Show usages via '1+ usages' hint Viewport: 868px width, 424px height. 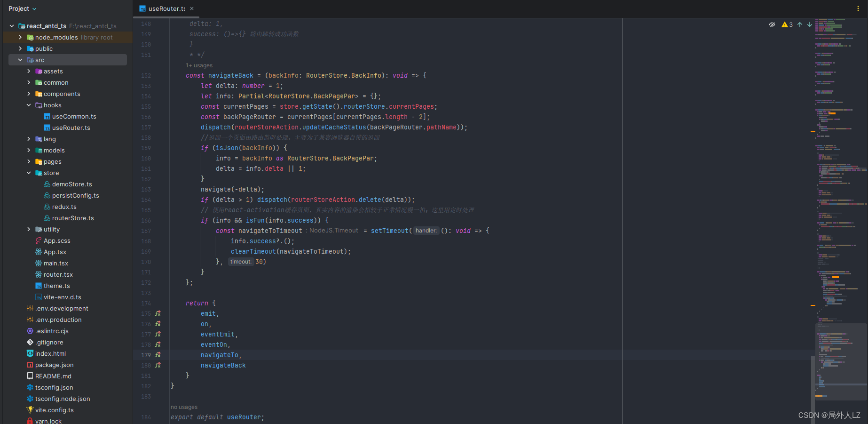[199, 65]
